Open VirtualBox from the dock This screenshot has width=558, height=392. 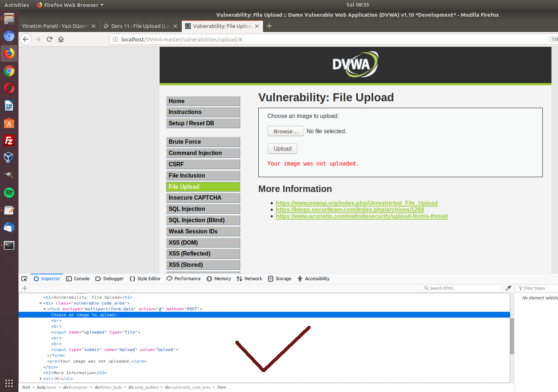pos(9,158)
